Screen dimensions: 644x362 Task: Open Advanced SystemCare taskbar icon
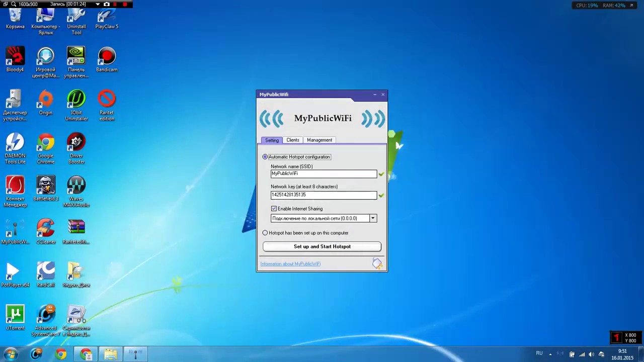[36, 354]
